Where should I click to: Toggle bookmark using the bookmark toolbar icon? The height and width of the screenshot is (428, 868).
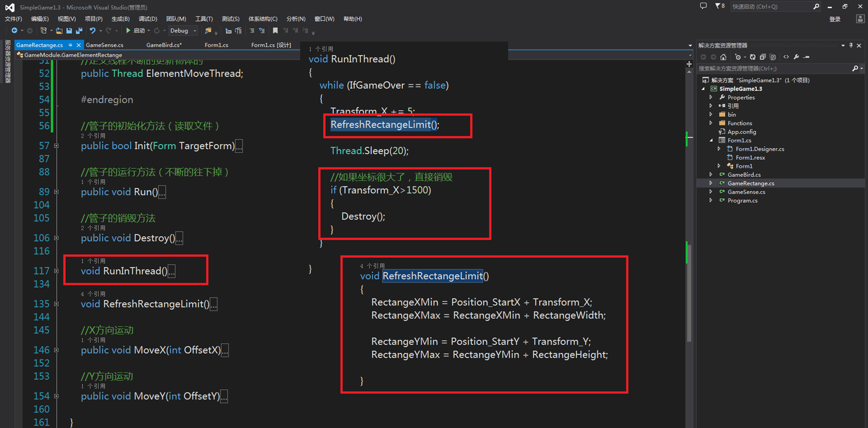point(275,31)
